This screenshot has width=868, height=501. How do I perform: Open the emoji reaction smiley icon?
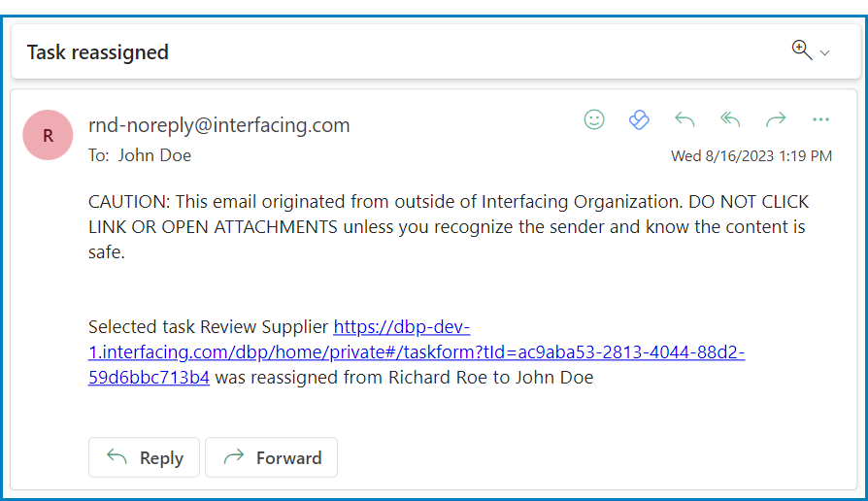point(594,119)
